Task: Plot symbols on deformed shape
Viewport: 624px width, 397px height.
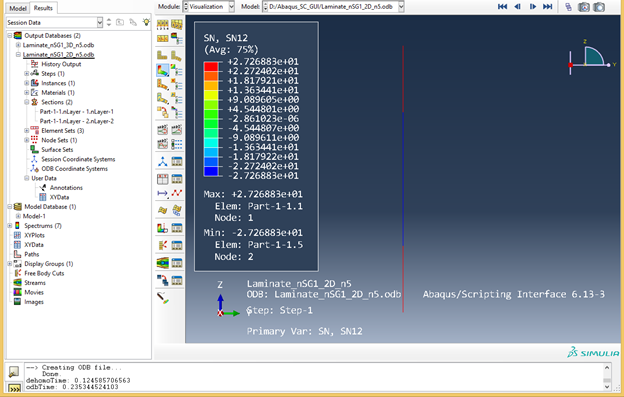Action: click(x=162, y=84)
